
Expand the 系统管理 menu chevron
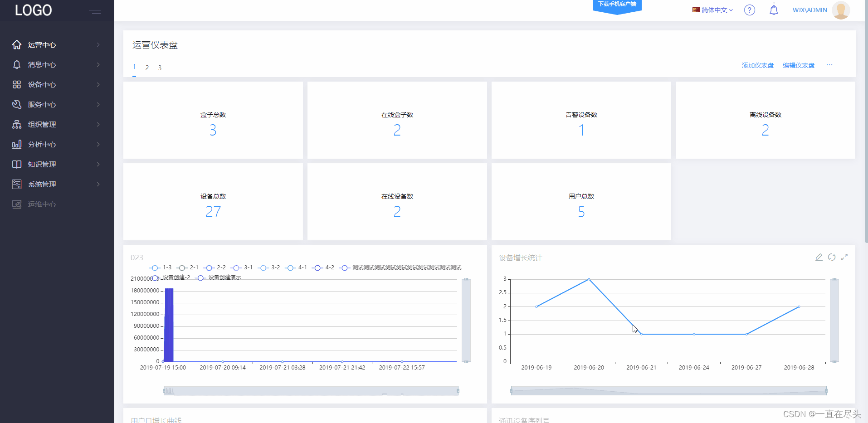tap(98, 184)
